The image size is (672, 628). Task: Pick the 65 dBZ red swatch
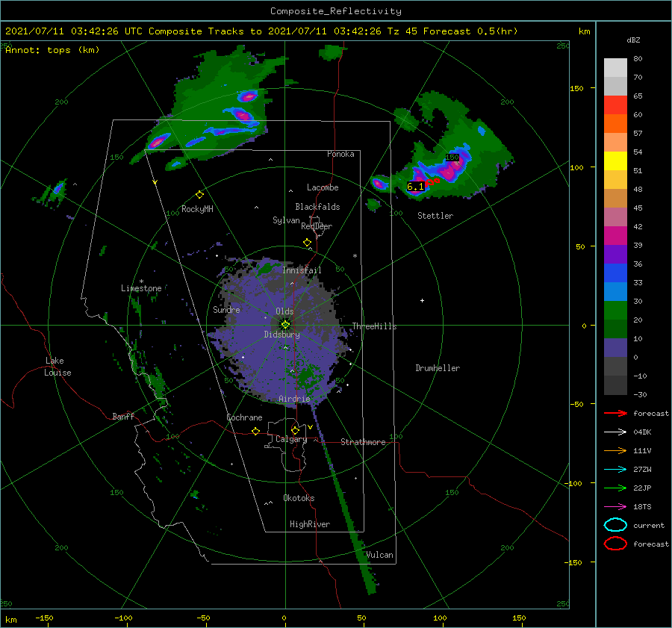click(x=615, y=105)
